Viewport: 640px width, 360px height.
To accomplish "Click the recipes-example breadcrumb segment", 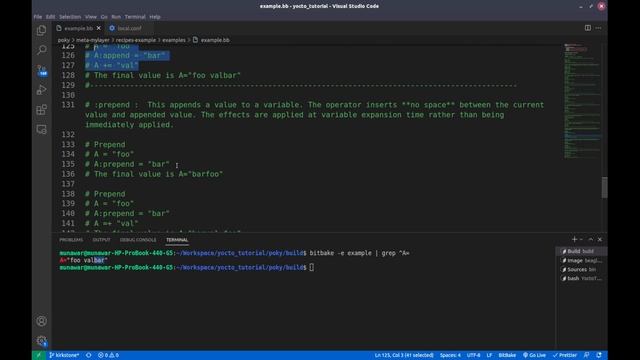I will 136,40.
